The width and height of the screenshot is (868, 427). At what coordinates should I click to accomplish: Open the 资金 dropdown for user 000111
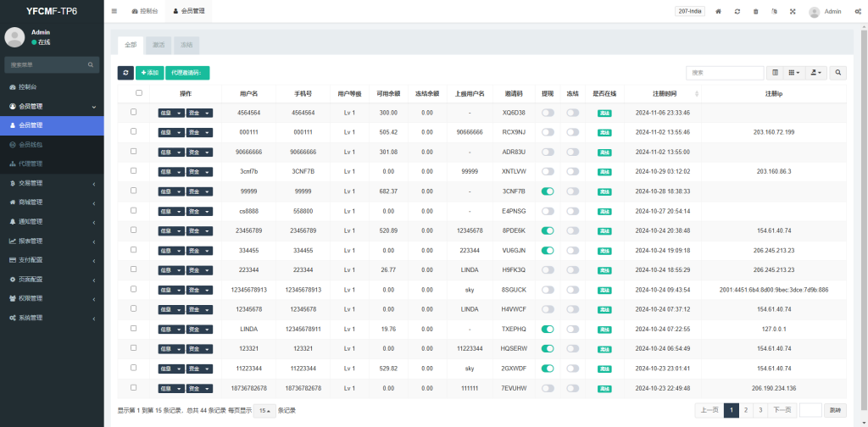tap(199, 132)
